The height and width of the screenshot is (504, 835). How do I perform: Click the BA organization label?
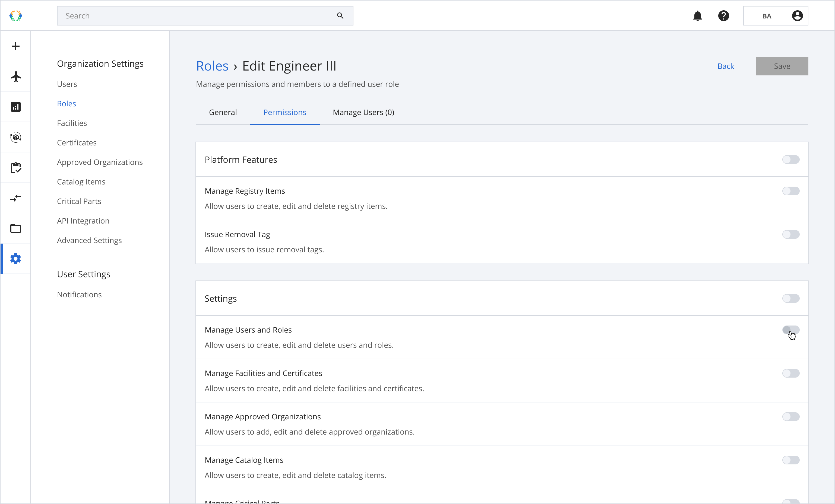point(767,16)
